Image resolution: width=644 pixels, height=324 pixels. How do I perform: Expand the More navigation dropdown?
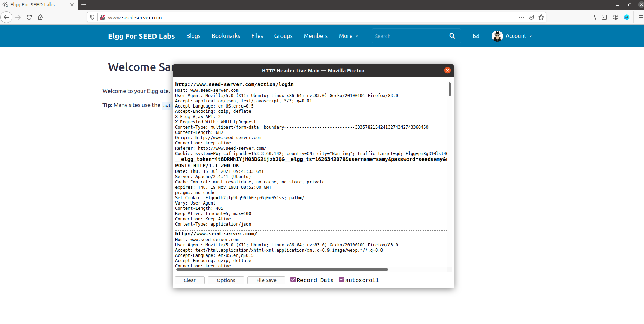point(348,36)
